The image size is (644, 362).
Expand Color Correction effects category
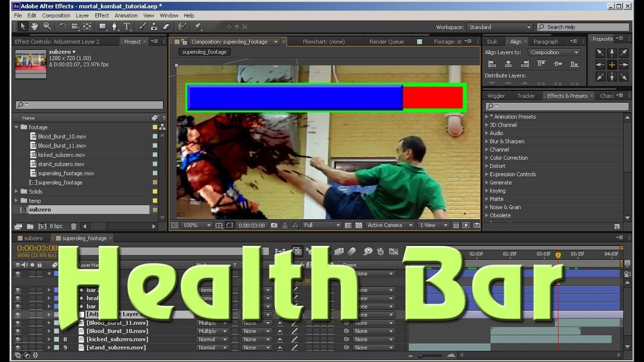[487, 158]
